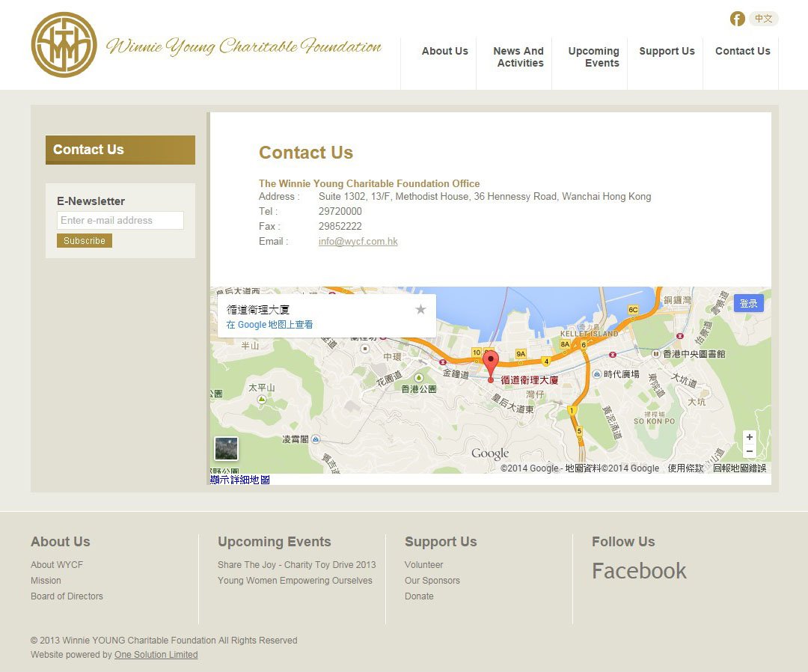Star the map place in info card
808x672 pixels.
420,309
